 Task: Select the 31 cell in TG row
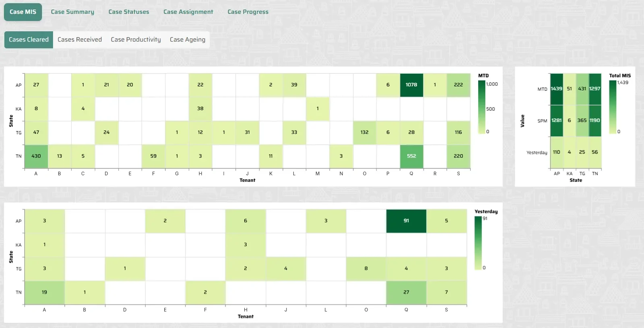pos(248,133)
